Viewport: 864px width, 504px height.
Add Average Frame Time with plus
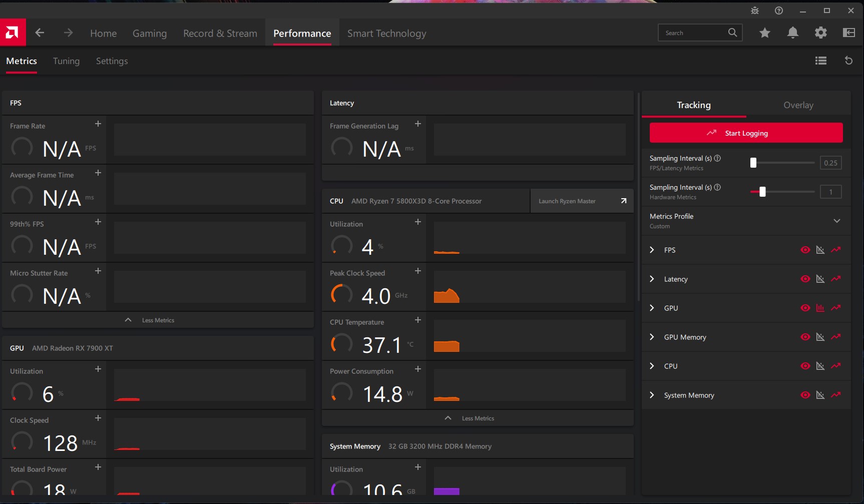point(98,173)
